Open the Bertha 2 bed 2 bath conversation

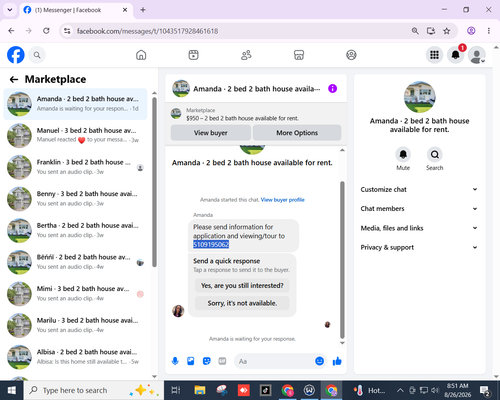pyautogui.click(x=75, y=230)
